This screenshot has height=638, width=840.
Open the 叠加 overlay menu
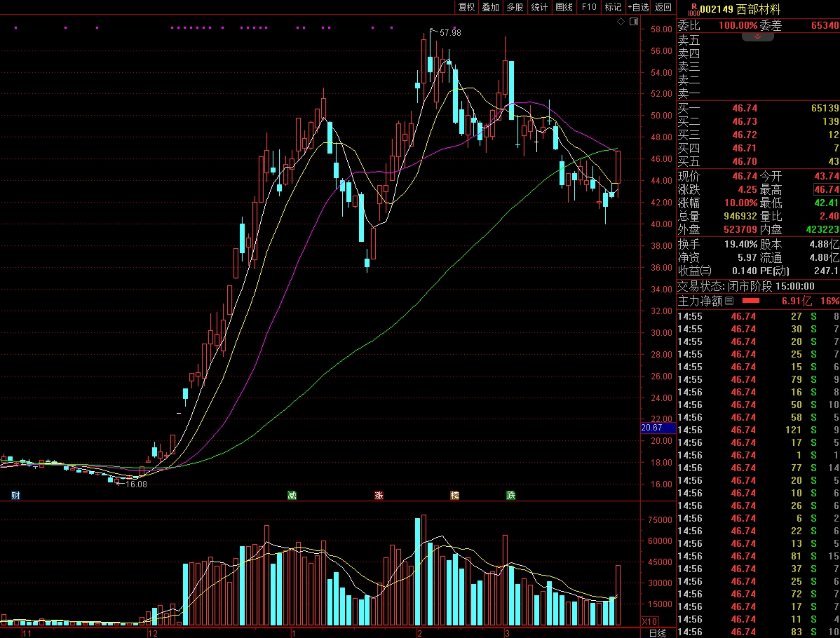pyautogui.click(x=490, y=7)
